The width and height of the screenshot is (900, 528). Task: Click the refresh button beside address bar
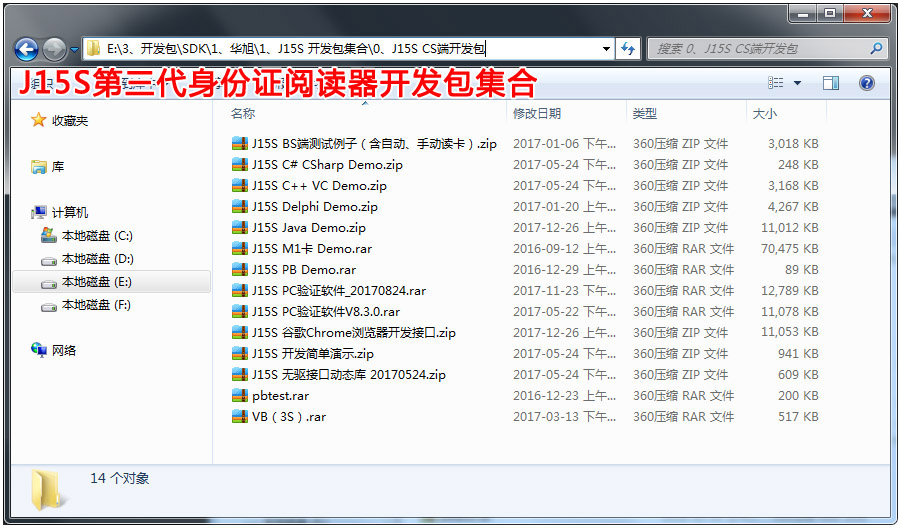click(628, 48)
